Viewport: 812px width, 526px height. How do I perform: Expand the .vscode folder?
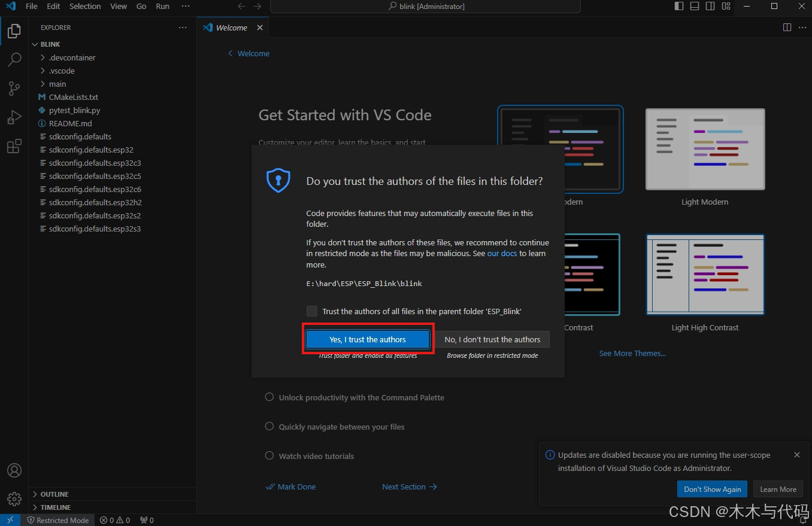(113, 71)
